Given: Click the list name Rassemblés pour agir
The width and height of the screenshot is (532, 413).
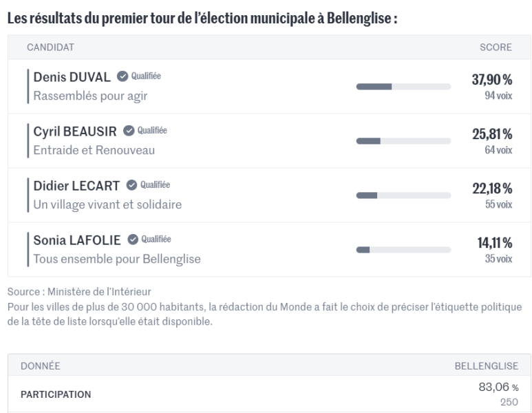Looking at the screenshot, I should (90, 96).
